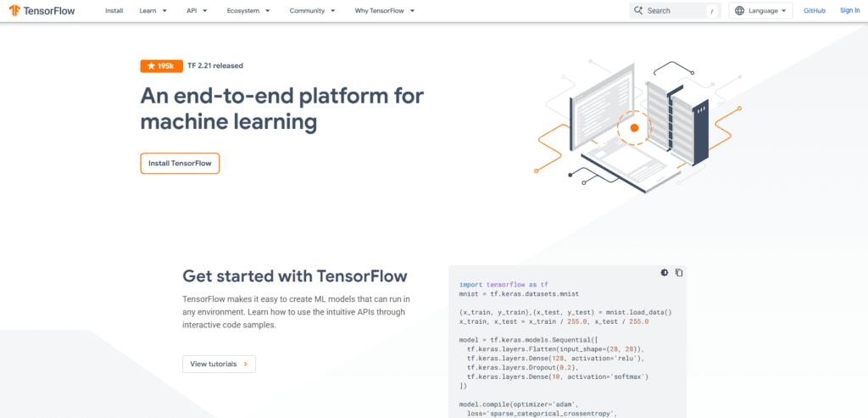Image resolution: width=868 pixels, height=418 pixels.
Task: Expand the Learn dropdown menu
Action: 153,10
